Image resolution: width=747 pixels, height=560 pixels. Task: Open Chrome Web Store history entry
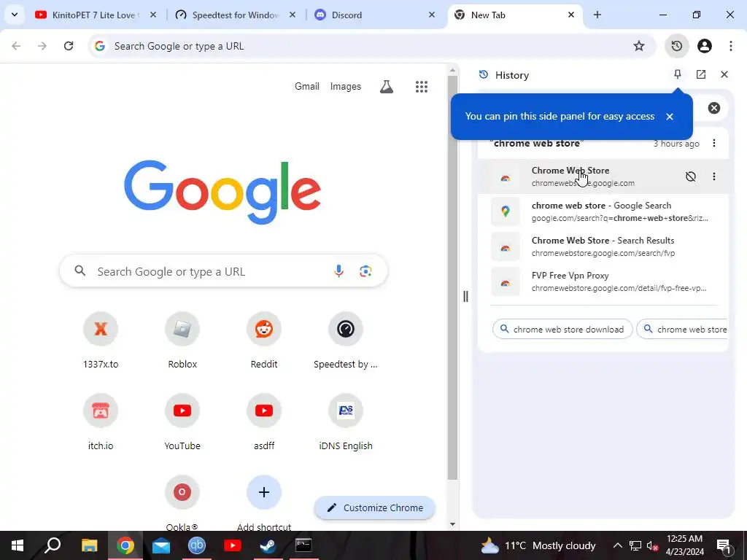tap(603, 176)
